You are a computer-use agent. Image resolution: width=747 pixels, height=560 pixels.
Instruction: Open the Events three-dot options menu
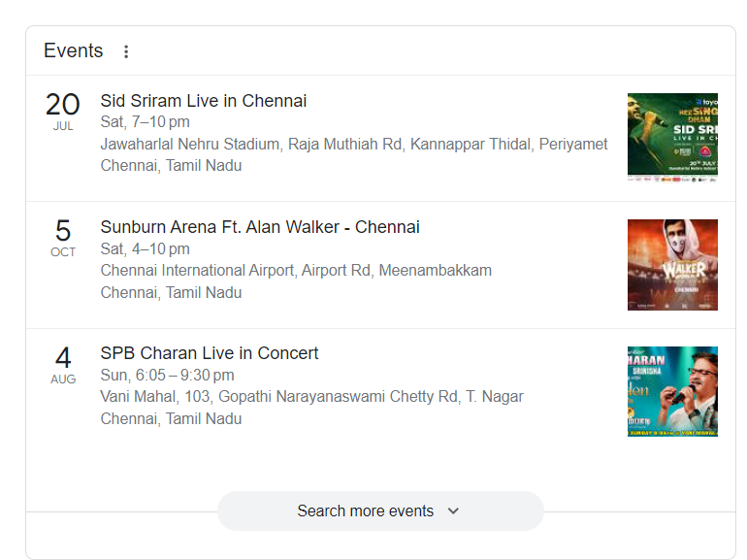(126, 51)
